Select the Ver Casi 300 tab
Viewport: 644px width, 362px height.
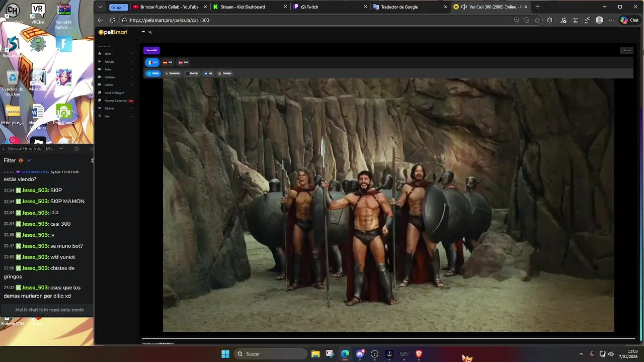point(491,7)
